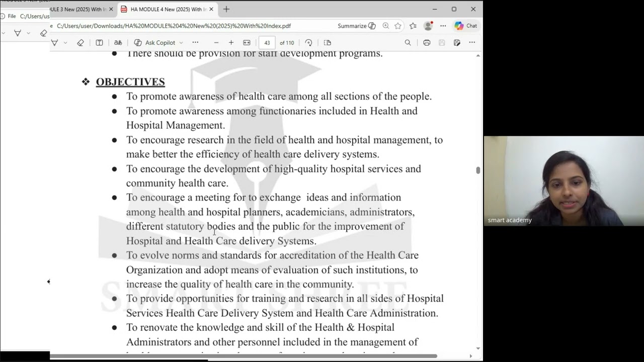Click the smart academy webcam video thumbnail
Viewport: 644px width, 362px height.
click(564, 181)
